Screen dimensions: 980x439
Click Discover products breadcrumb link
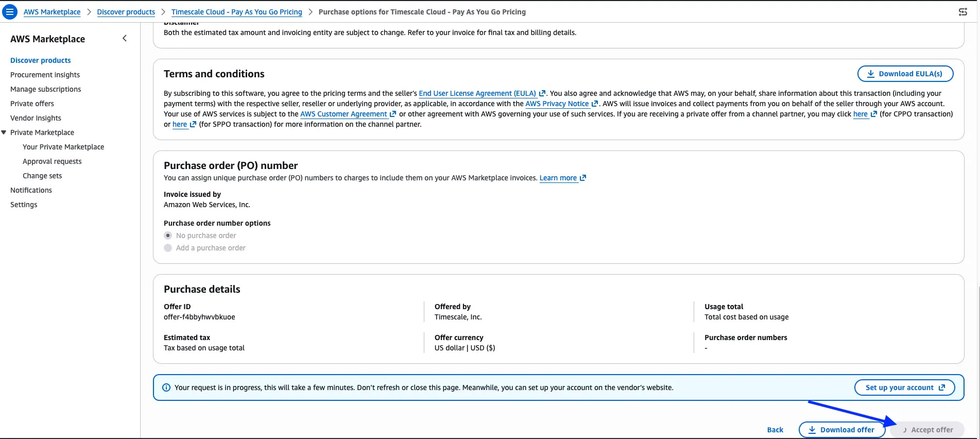pyautogui.click(x=126, y=12)
